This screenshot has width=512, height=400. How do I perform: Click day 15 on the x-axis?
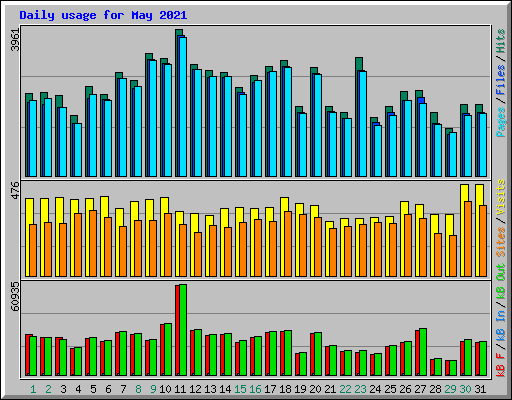click(240, 389)
